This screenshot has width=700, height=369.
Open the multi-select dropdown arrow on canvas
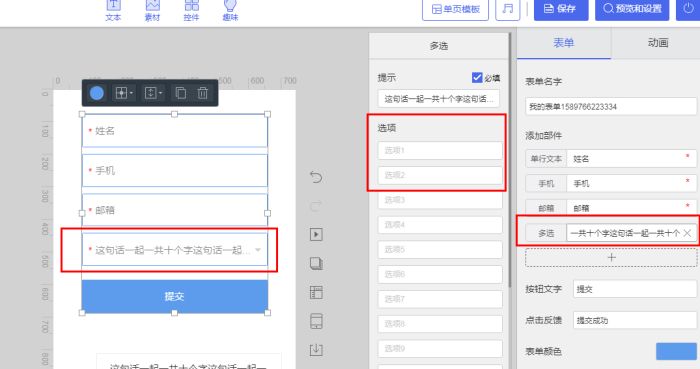tap(258, 250)
